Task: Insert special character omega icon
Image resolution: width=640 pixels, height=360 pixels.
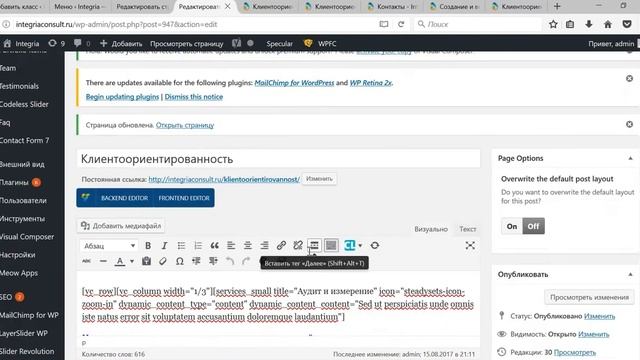Action: point(180,261)
